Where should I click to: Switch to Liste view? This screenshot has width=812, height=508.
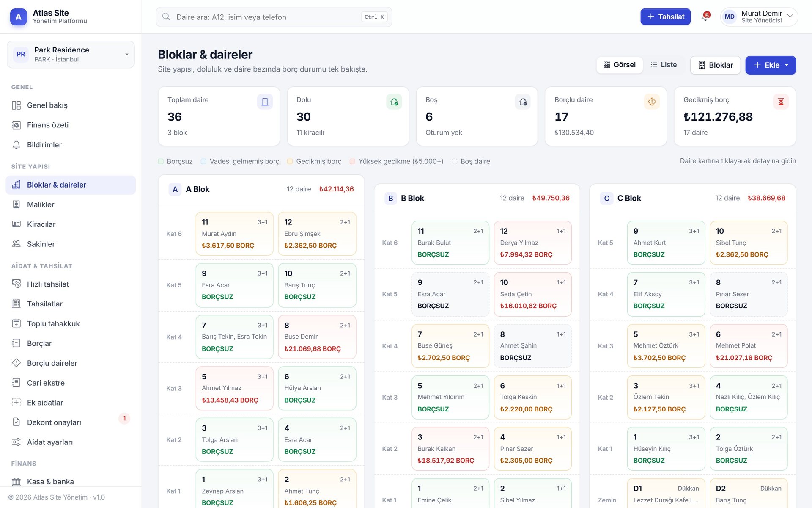[664, 65]
